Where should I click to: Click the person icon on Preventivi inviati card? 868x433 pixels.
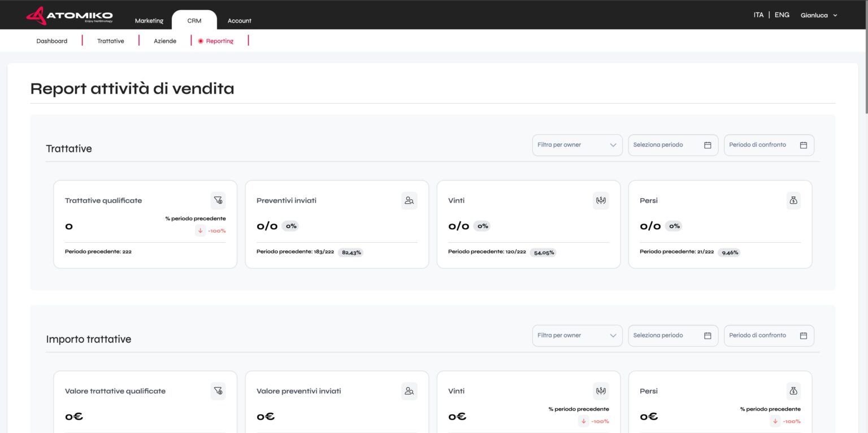(x=409, y=200)
